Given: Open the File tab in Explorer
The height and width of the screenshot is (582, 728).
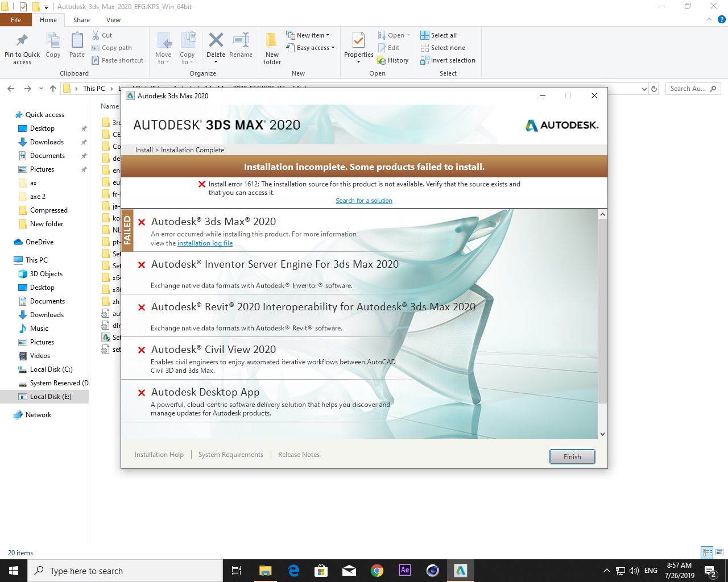Looking at the screenshot, I should 16,20.
